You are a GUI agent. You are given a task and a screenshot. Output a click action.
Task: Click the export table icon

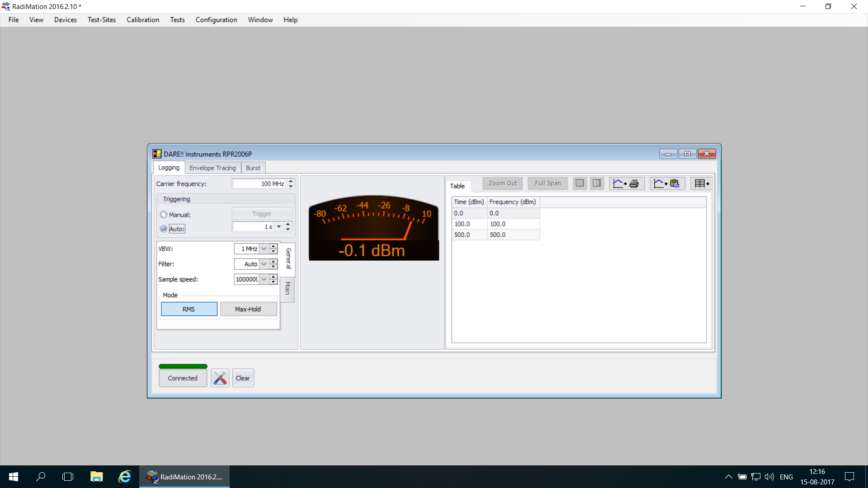702,183
